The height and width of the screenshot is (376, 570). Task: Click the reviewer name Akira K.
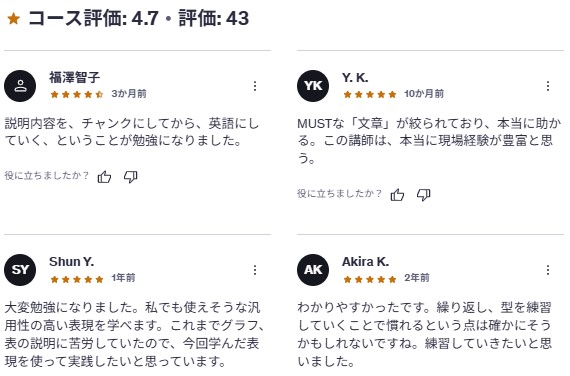click(x=365, y=261)
